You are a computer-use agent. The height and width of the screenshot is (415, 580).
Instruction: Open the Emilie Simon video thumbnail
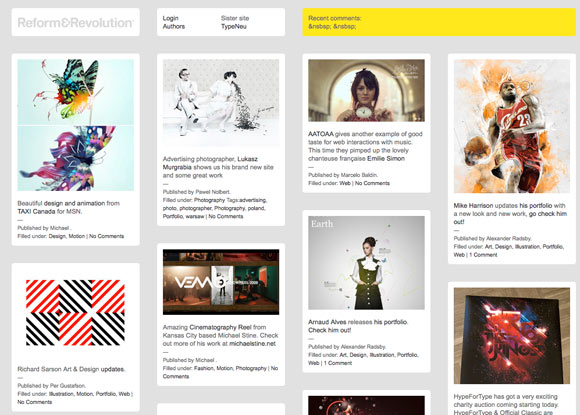(x=366, y=90)
